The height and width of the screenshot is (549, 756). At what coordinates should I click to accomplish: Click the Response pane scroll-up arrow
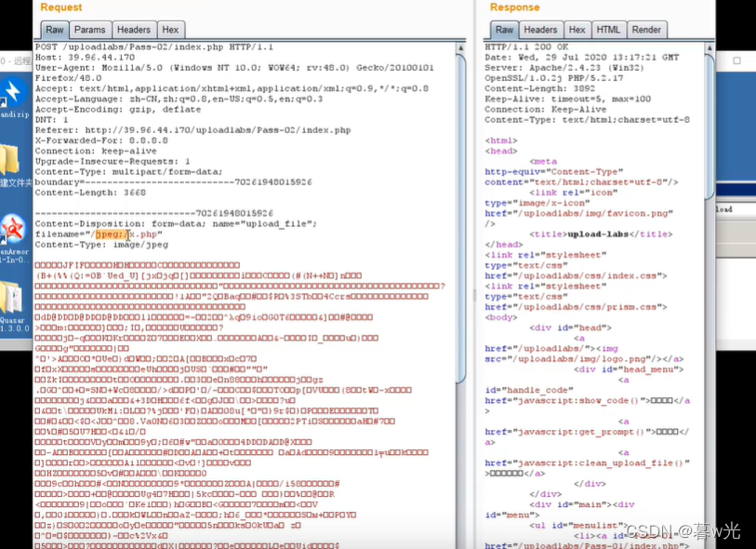[710, 48]
